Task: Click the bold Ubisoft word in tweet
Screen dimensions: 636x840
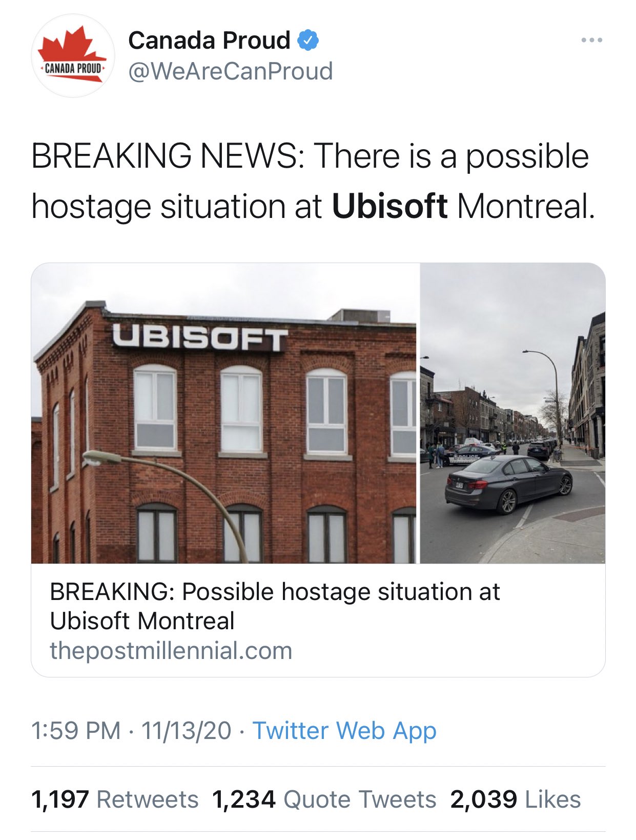Action: (x=389, y=207)
